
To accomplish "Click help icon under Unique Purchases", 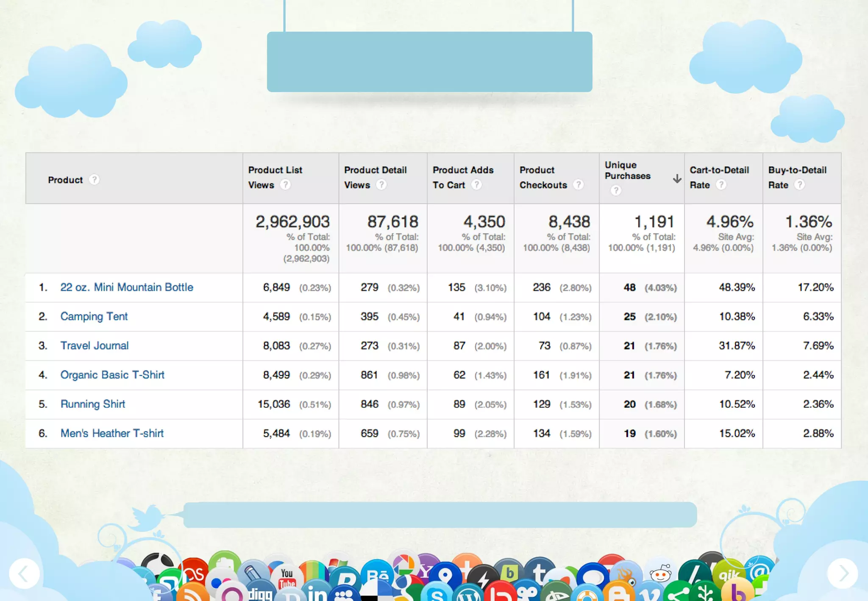I will [616, 191].
